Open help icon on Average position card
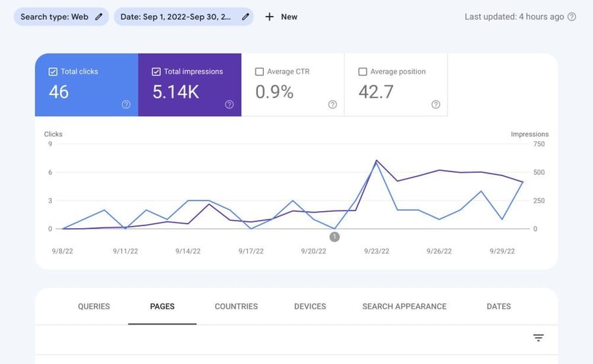The image size is (593, 364). pos(435,104)
